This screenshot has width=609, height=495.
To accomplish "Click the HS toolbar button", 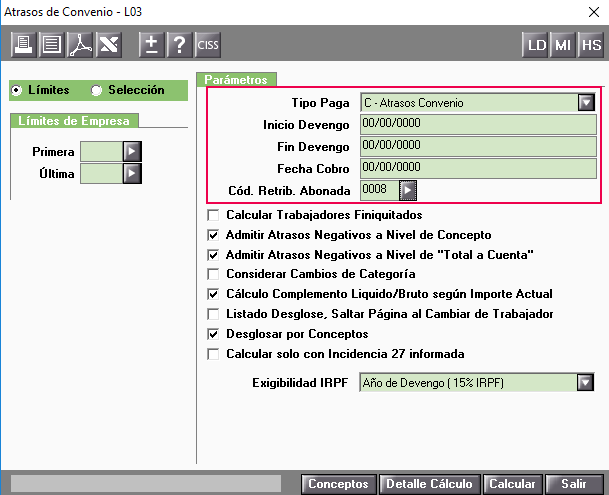I will pos(591,45).
